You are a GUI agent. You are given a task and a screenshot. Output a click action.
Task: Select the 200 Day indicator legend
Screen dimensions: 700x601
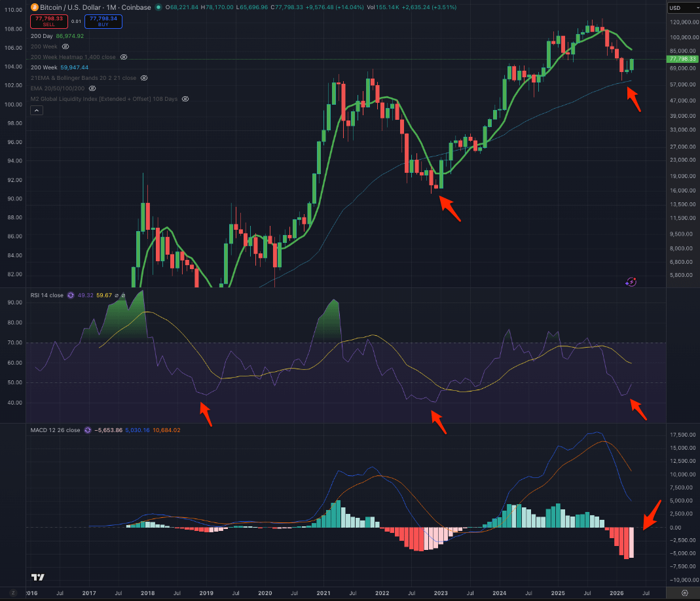(x=41, y=36)
